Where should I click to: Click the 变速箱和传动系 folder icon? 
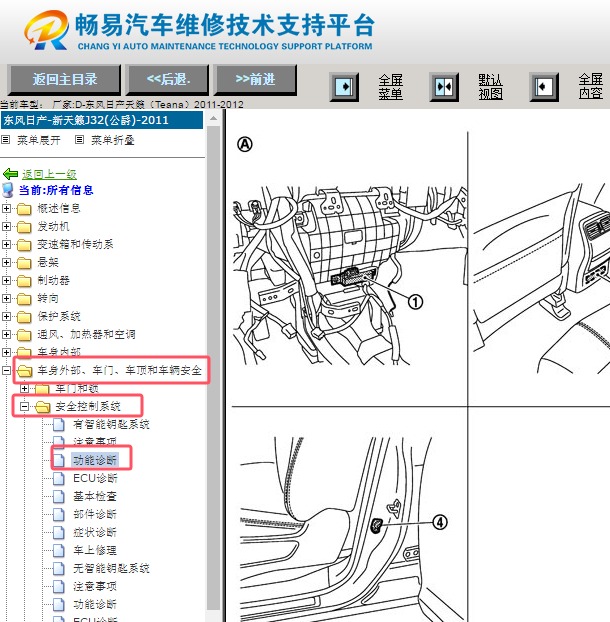tap(24, 245)
